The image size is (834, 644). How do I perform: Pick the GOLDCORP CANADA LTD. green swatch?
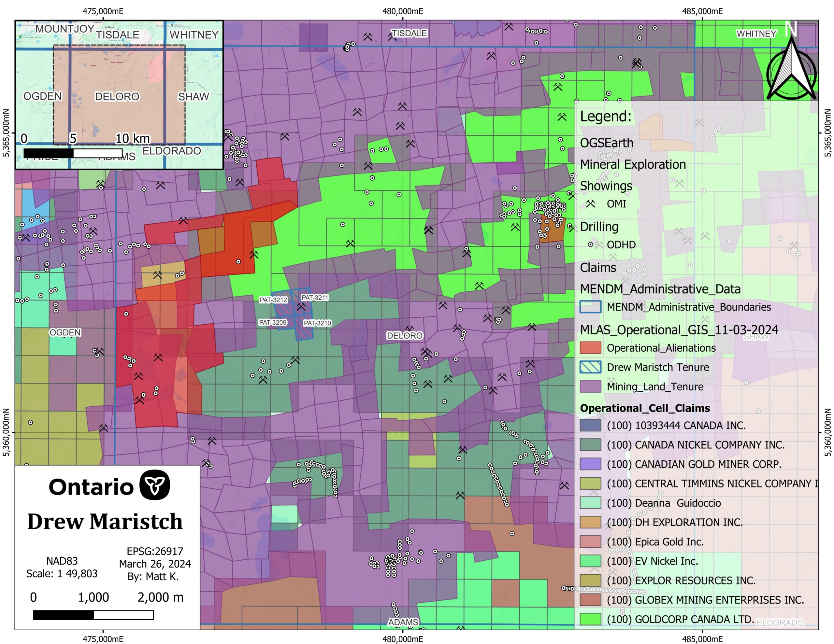pyautogui.click(x=590, y=619)
